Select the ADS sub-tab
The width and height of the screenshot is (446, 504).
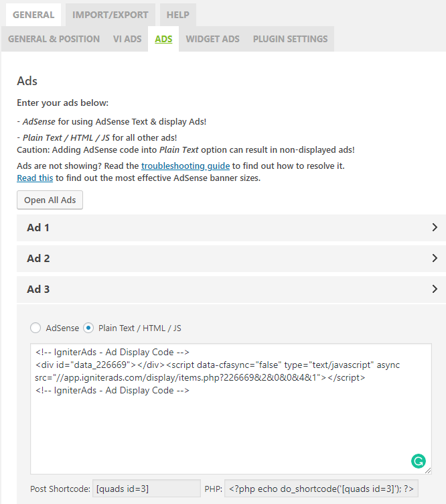point(163,39)
